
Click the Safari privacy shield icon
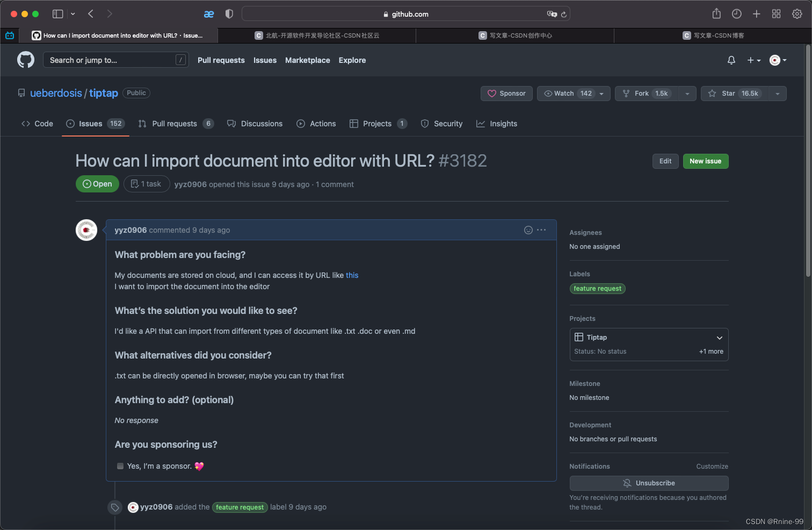229,14
